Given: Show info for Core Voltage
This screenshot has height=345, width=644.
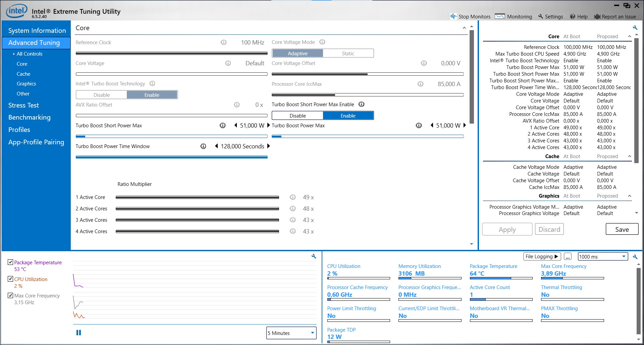Looking at the screenshot, I should pyautogui.click(x=228, y=63).
